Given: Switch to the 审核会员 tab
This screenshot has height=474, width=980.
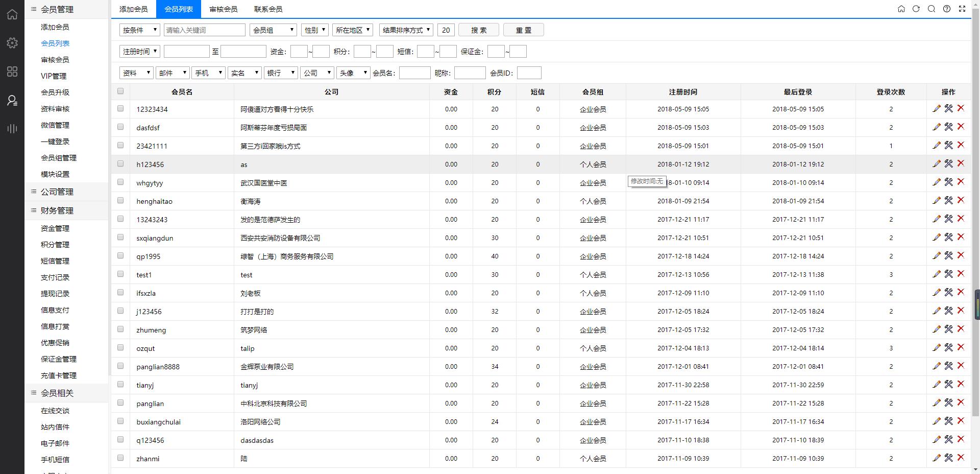Looking at the screenshot, I should 224,9.
